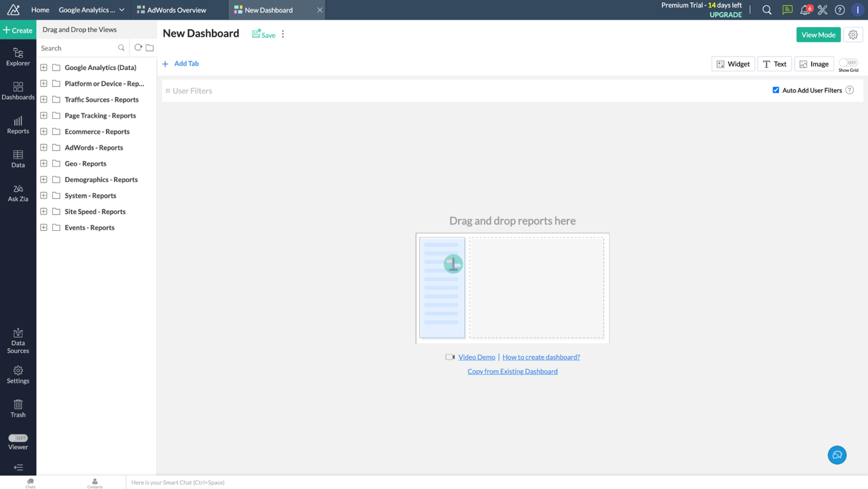Open the Dashboards panel in the sidebar
868x489 pixels.
[18, 91]
